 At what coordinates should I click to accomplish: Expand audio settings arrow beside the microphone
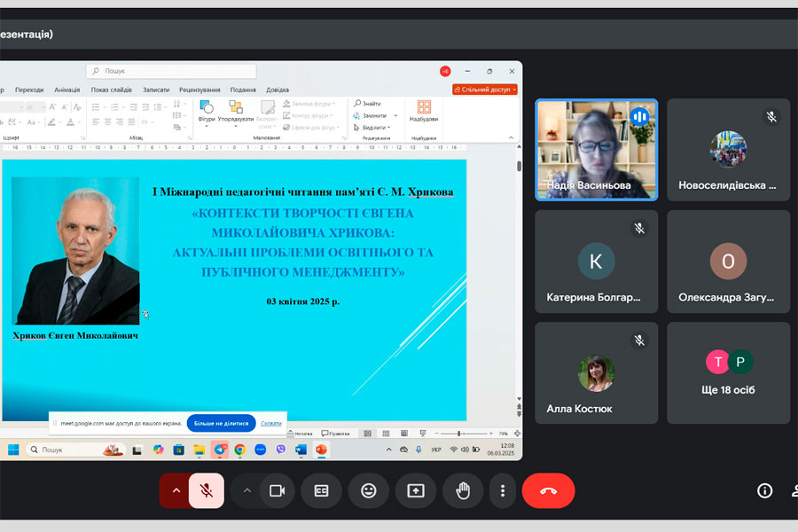[176, 490]
